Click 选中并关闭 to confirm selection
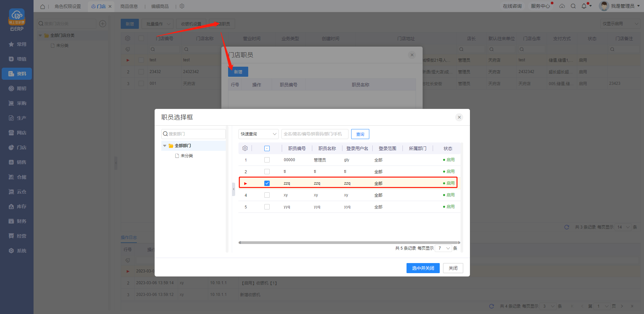Image resolution: width=644 pixels, height=314 pixels. point(423,268)
